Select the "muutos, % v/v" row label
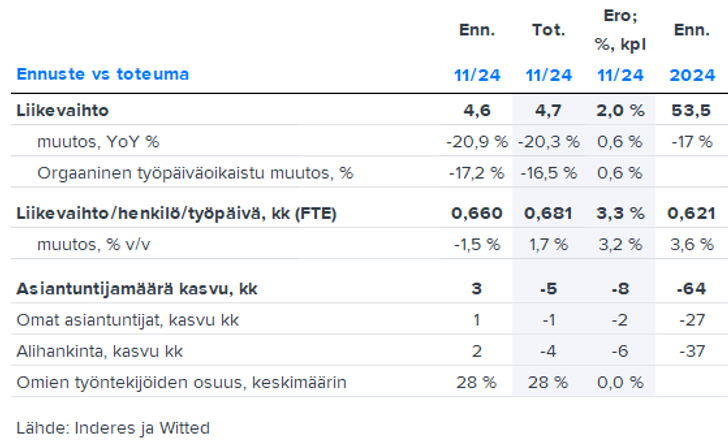 pyautogui.click(x=94, y=244)
